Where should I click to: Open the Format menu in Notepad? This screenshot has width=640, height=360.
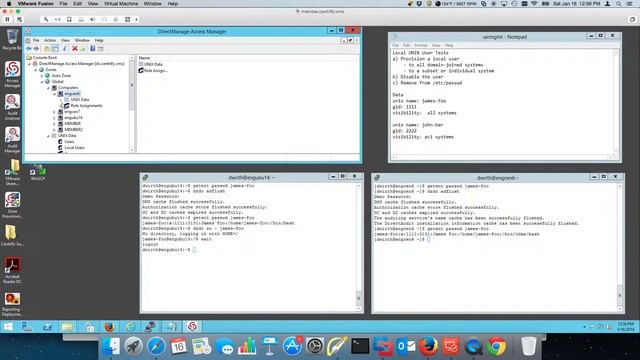click(x=421, y=45)
